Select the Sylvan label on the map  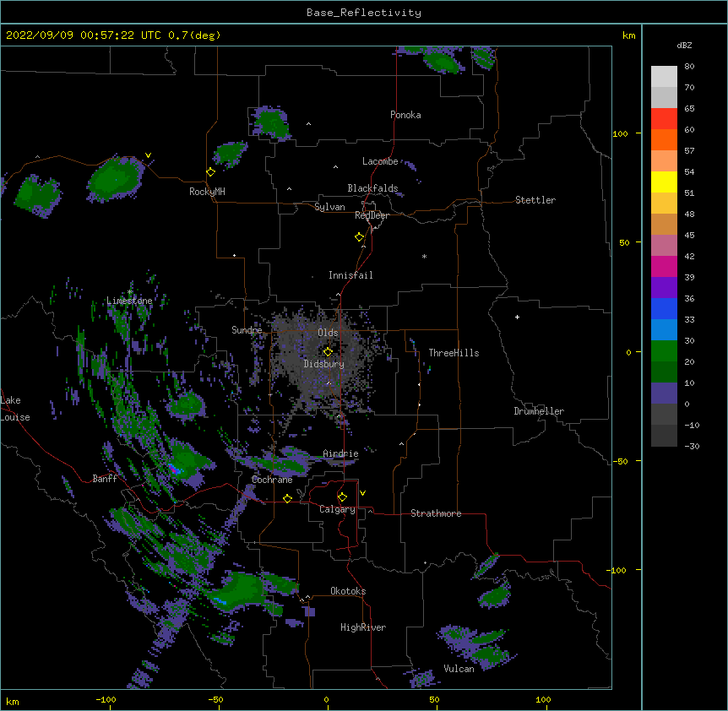point(329,207)
